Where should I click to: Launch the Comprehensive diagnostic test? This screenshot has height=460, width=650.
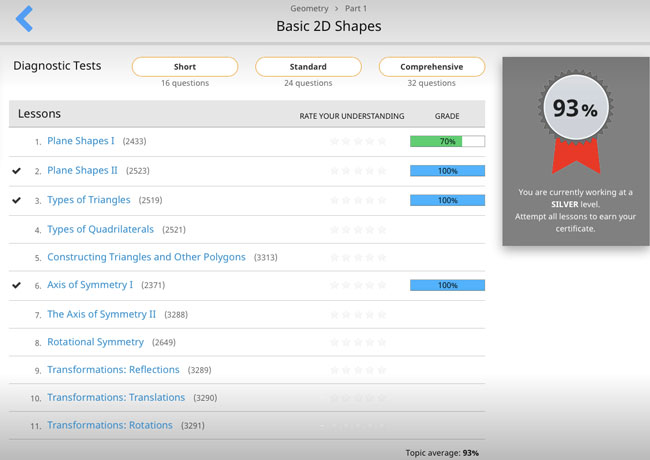coord(432,67)
